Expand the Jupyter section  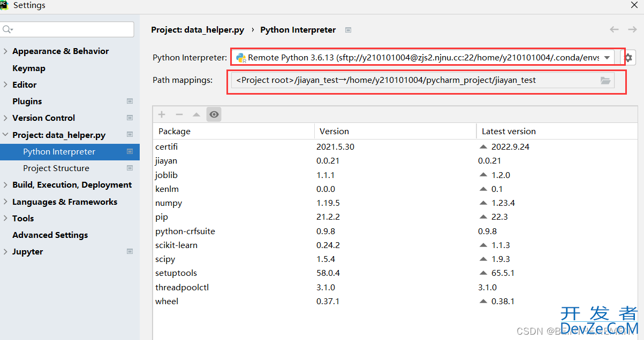5,251
